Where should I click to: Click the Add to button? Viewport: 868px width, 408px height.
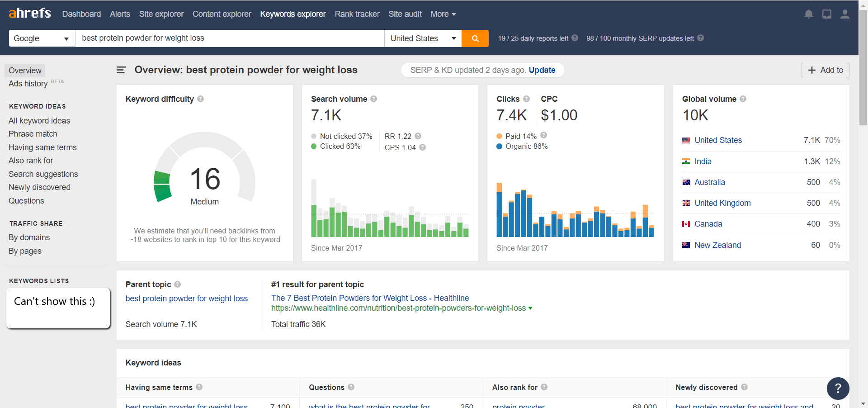tap(825, 70)
